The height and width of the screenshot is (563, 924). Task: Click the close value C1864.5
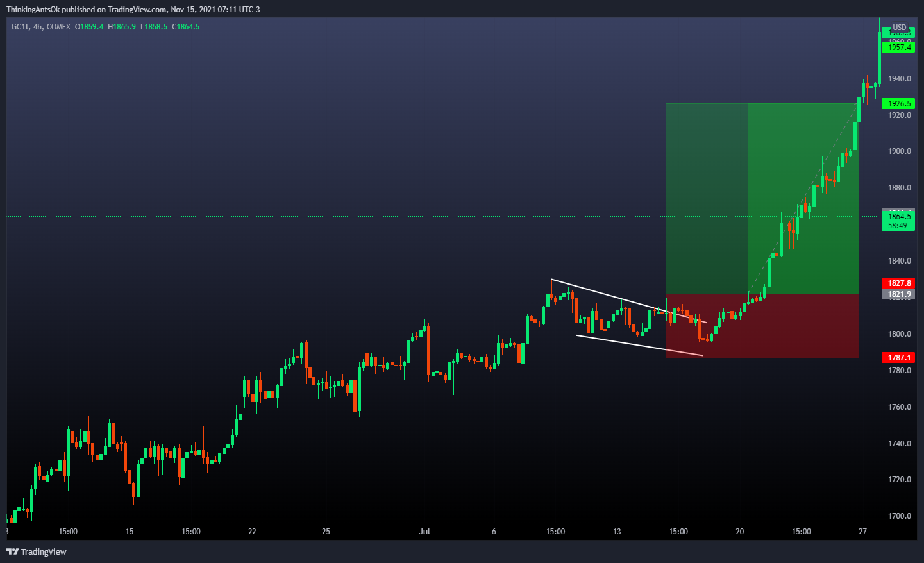[186, 27]
